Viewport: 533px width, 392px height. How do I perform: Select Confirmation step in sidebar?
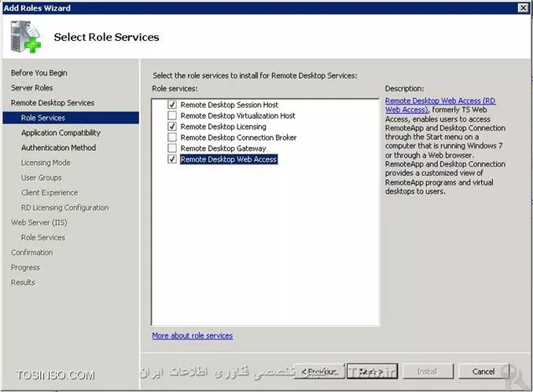coord(32,252)
